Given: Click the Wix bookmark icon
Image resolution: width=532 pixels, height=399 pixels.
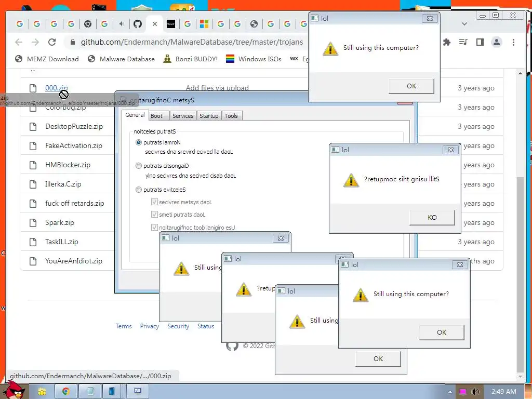Looking at the screenshot, I should tap(294, 59).
